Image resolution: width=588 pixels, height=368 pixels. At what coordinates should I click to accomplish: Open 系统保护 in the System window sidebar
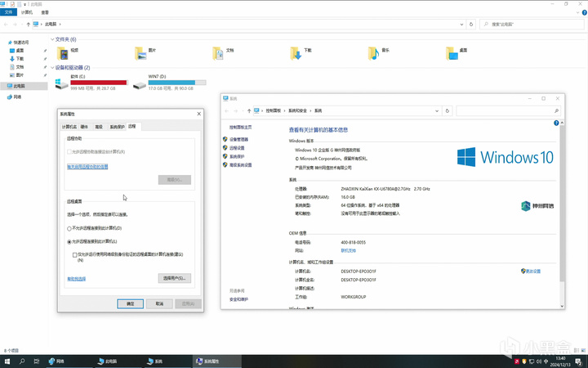click(237, 156)
